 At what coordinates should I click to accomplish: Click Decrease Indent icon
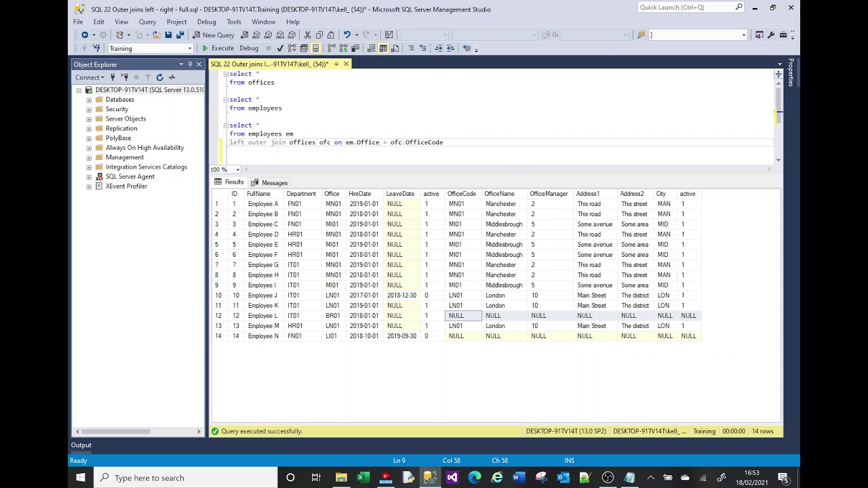click(439, 48)
